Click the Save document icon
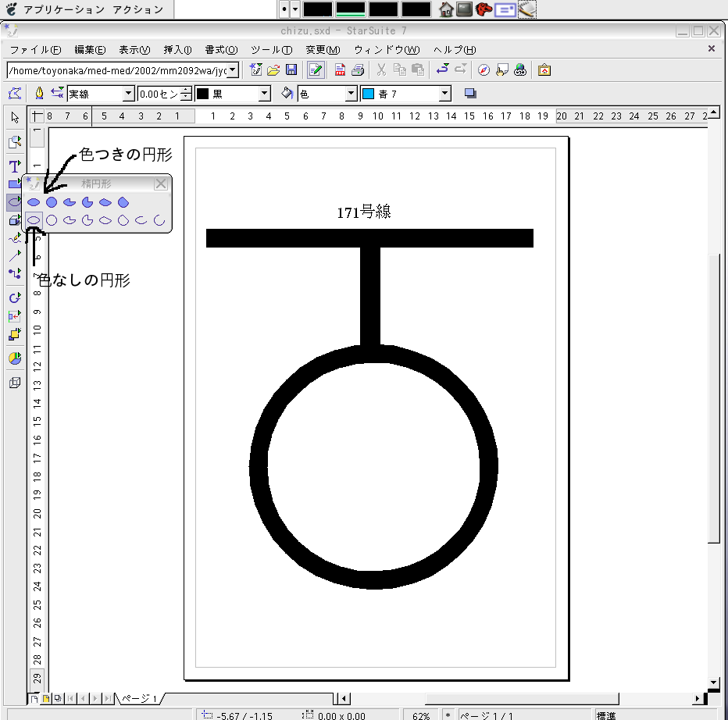 pos(291,70)
